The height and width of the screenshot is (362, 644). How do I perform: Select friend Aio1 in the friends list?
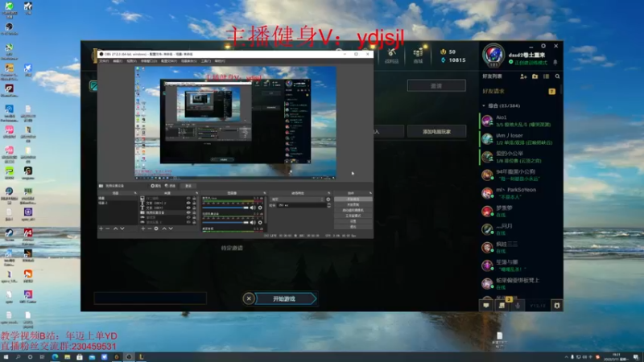519,121
